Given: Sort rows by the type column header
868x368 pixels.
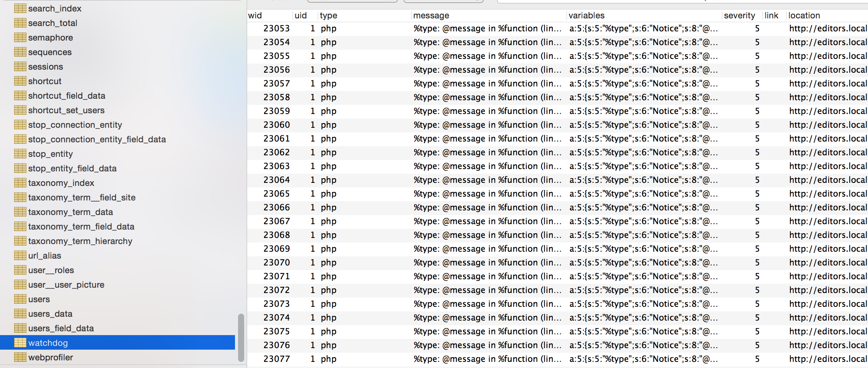Looking at the screenshot, I should 365,15.
